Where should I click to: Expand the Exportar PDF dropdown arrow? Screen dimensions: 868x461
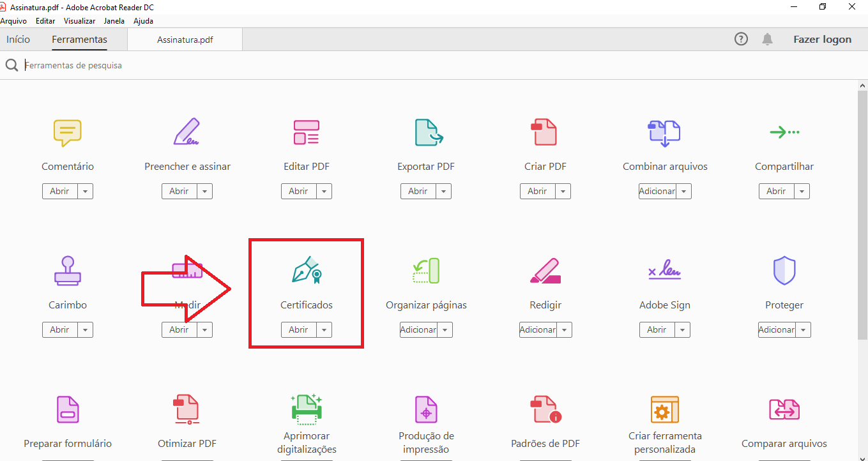[444, 191]
